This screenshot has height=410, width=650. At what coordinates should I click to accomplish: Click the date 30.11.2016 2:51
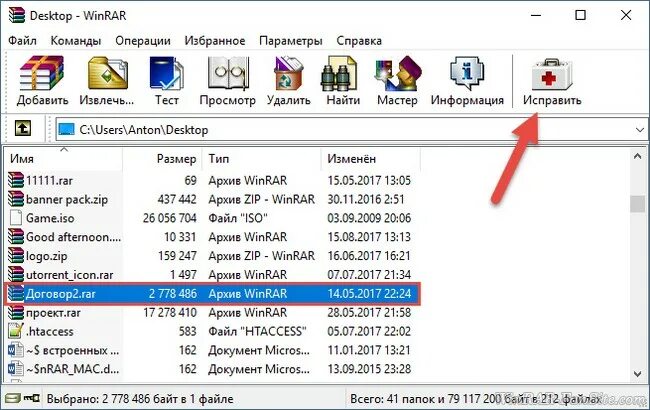point(366,199)
